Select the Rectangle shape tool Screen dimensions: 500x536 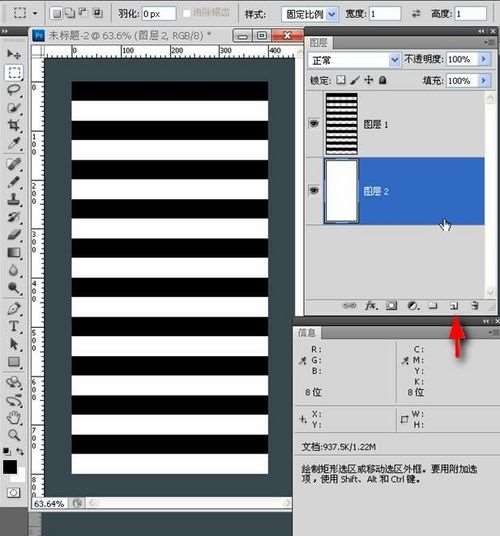pyautogui.click(x=14, y=362)
